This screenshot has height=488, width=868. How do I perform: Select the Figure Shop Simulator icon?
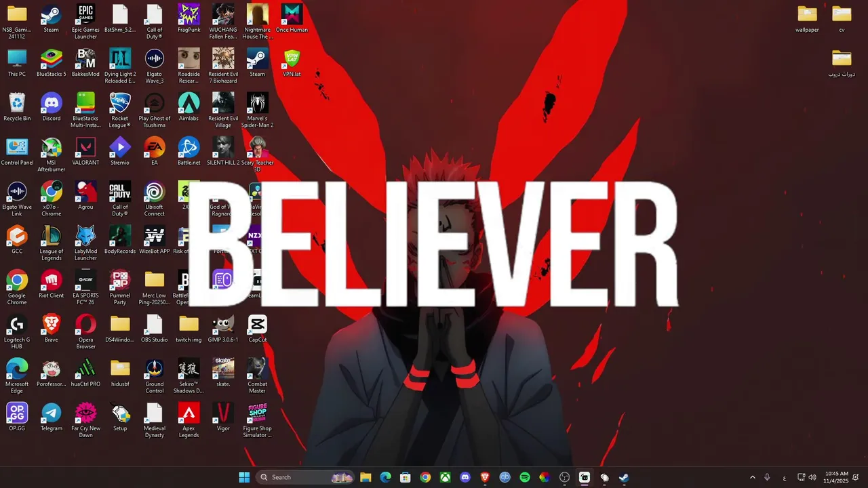tap(257, 420)
